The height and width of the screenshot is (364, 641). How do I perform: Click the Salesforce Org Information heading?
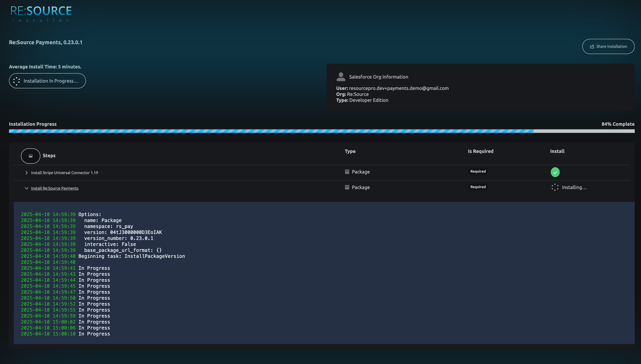(x=378, y=77)
